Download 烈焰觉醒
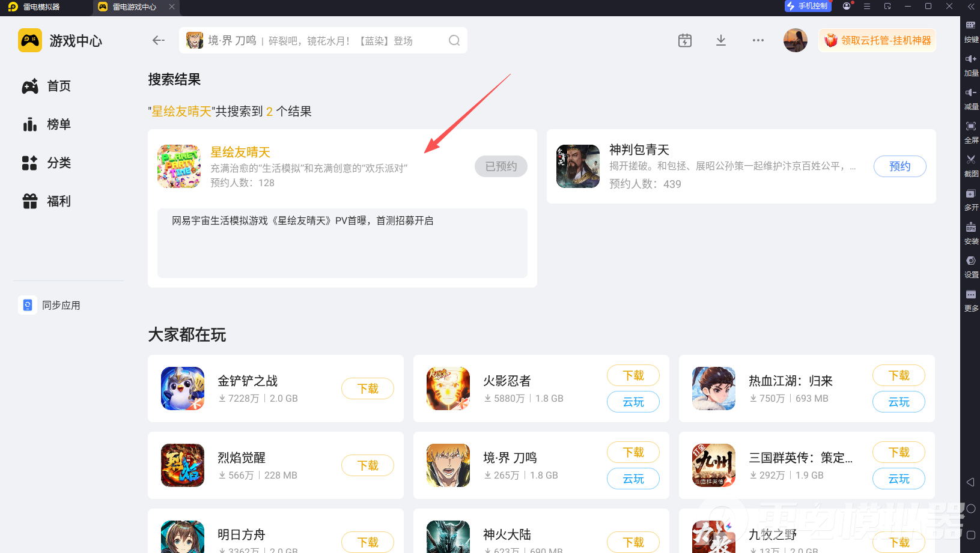 (368, 465)
